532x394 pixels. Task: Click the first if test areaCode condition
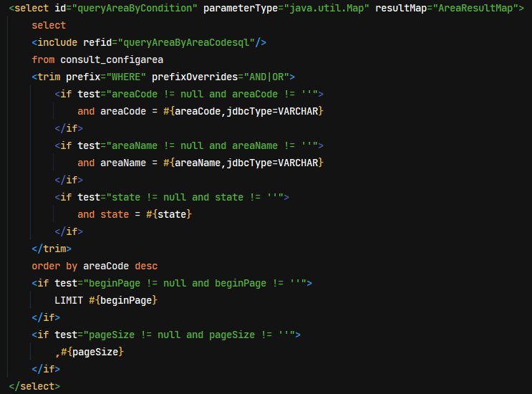coord(189,94)
